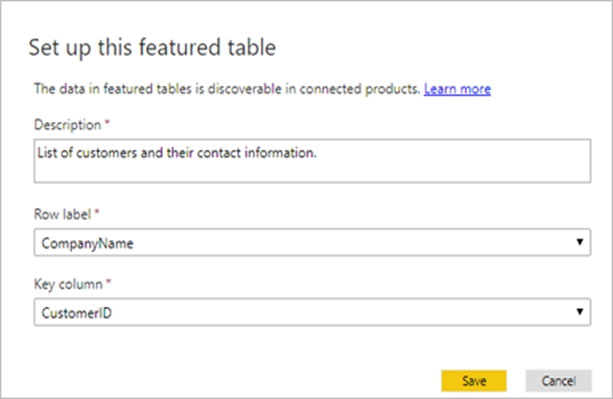This screenshot has height=399, width=613.
Task: Click the Row label field label
Action: (63, 214)
